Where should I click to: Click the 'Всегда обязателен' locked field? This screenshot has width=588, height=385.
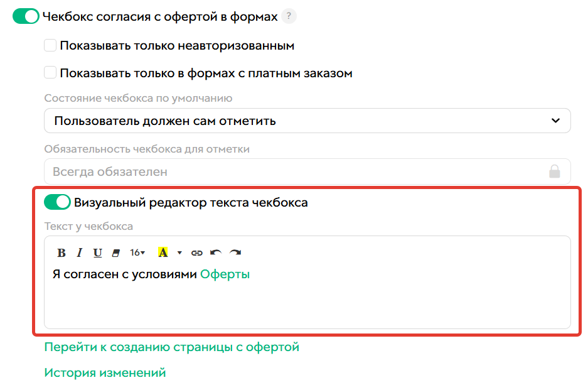pyautogui.click(x=307, y=171)
